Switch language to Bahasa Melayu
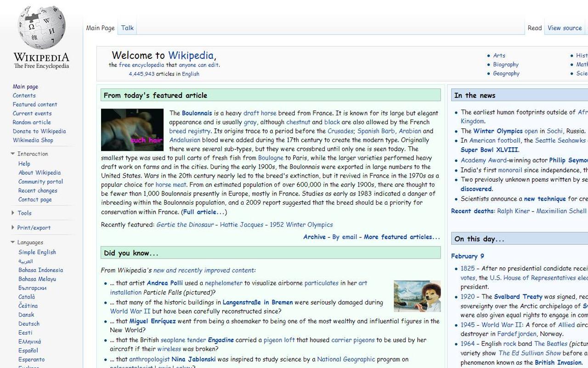 pos(37,279)
